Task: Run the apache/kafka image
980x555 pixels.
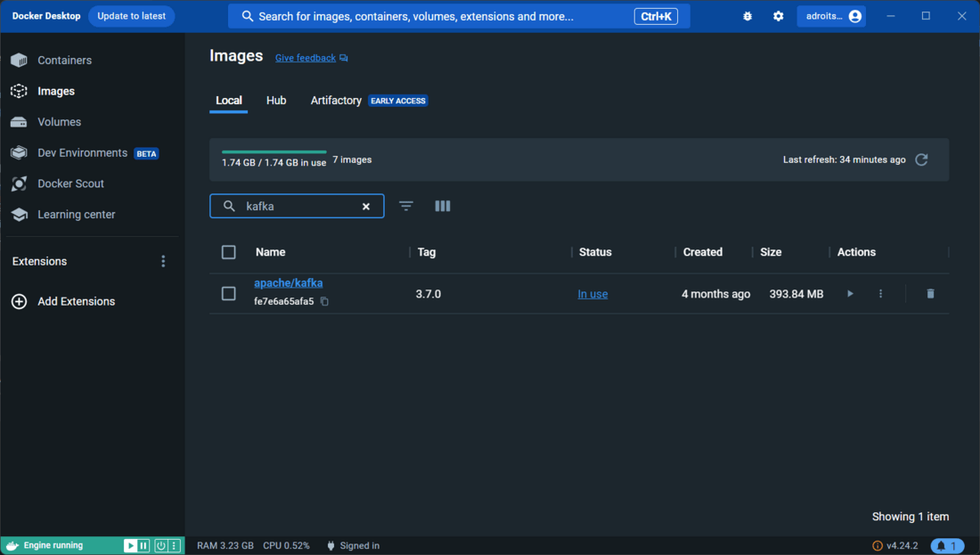Action: 850,293
